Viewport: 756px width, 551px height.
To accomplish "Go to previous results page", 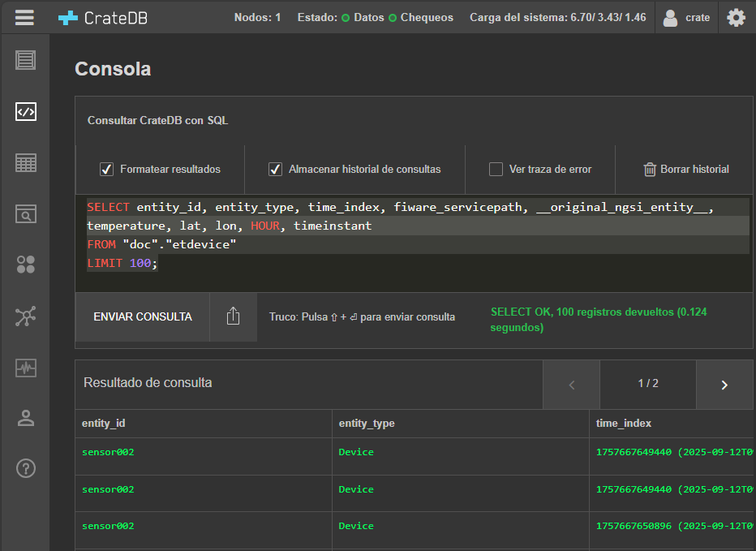I will (x=571, y=385).
